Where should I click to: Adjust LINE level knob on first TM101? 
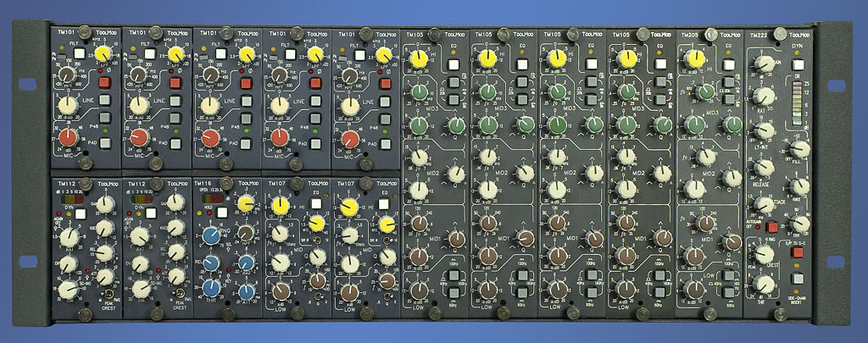click(x=68, y=106)
